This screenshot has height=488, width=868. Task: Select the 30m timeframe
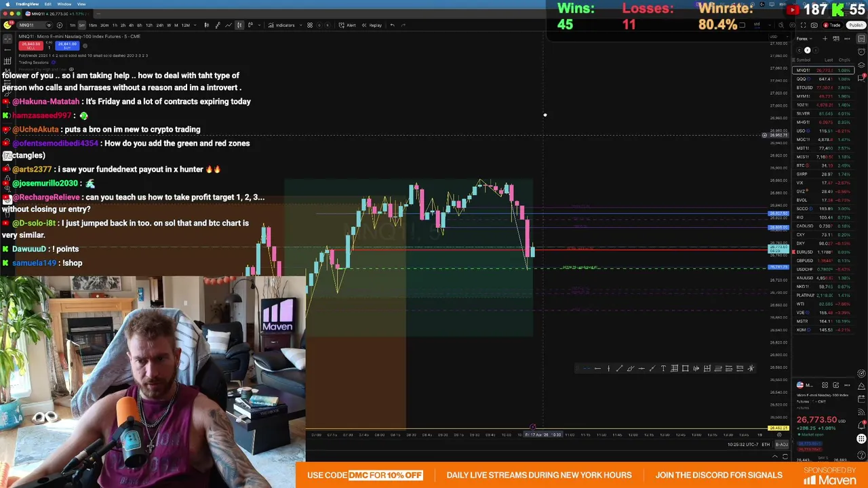(104, 25)
